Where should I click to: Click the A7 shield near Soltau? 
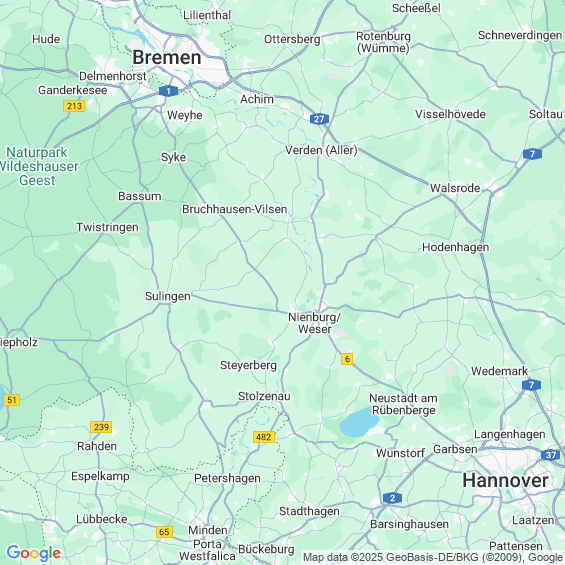(532, 154)
